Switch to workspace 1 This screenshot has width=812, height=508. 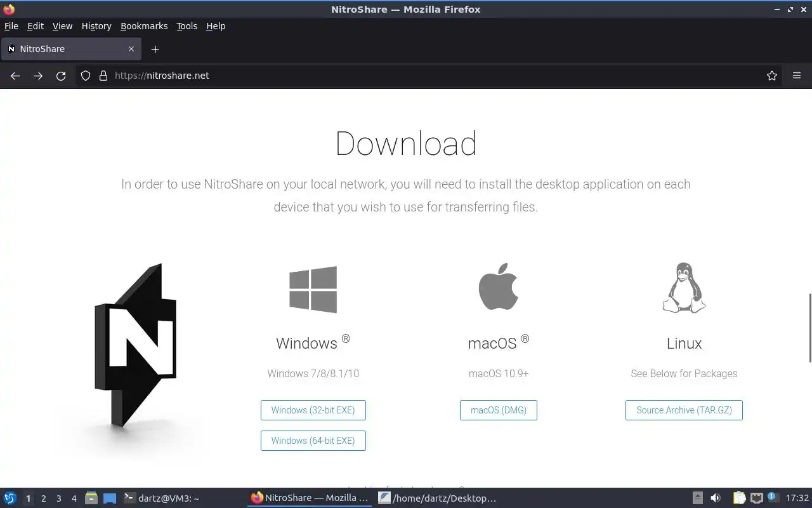point(28,498)
